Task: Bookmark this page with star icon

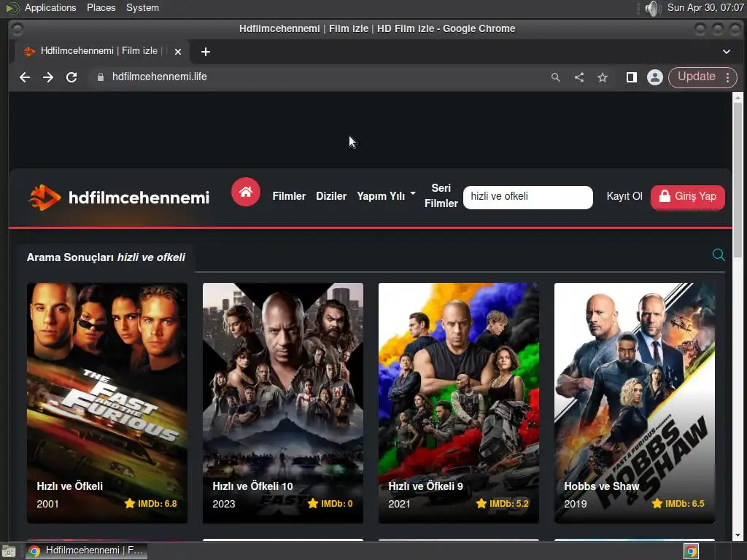Action: click(603, 77)
